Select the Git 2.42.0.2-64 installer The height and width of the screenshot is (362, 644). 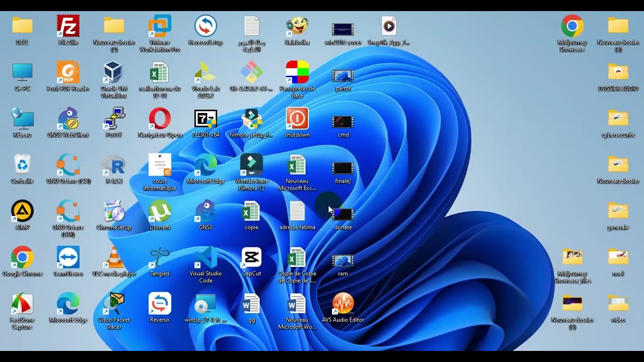click(x=251, y=72)
